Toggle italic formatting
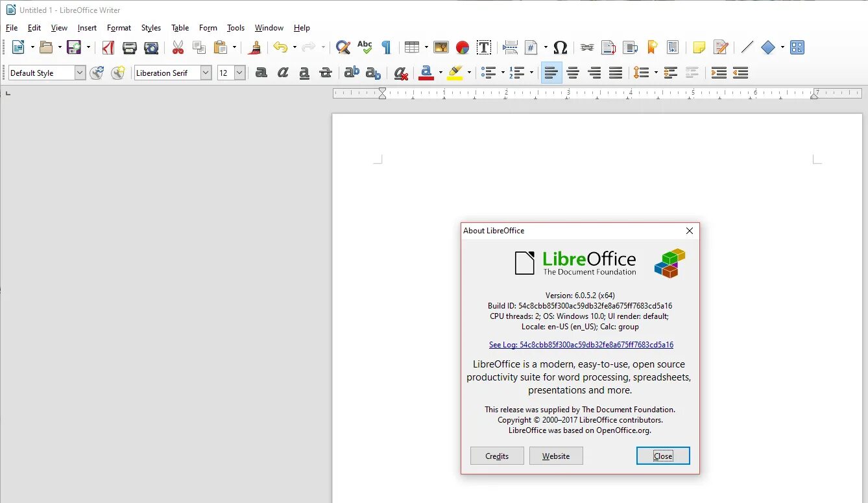The width and height of the screenshot is (868, 503). pyautogui.click(x=283, y=73)
